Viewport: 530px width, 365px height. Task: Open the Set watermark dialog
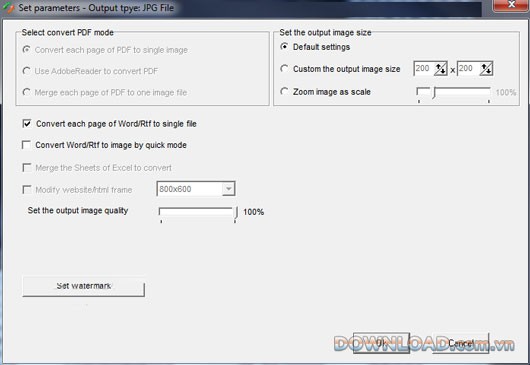point(83,286)
